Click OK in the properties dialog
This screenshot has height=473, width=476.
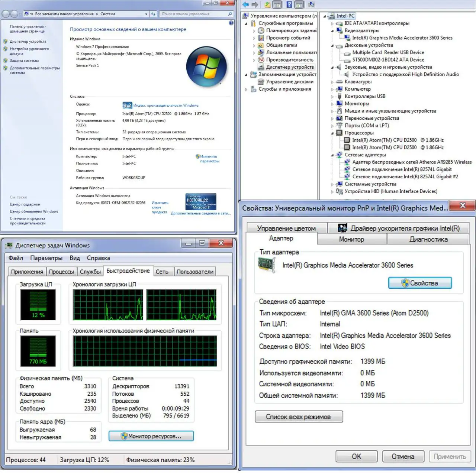coord(357,456)
